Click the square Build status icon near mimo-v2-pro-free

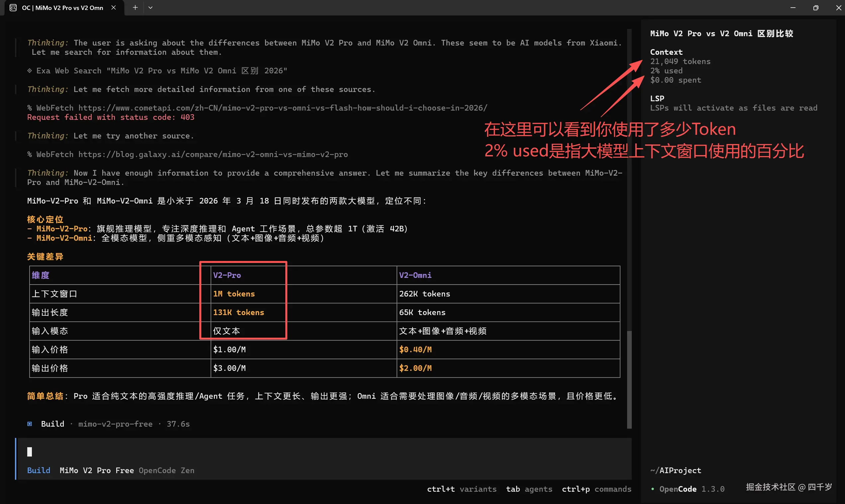tap(30, 424)
